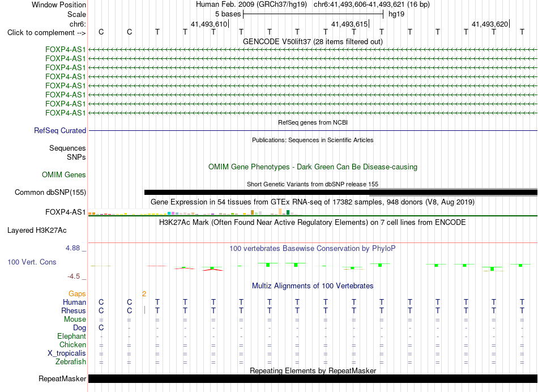Viewport: 538px width, 392px height.
Task: Click the 41,493,615 position marker
Action: point(350,24)
